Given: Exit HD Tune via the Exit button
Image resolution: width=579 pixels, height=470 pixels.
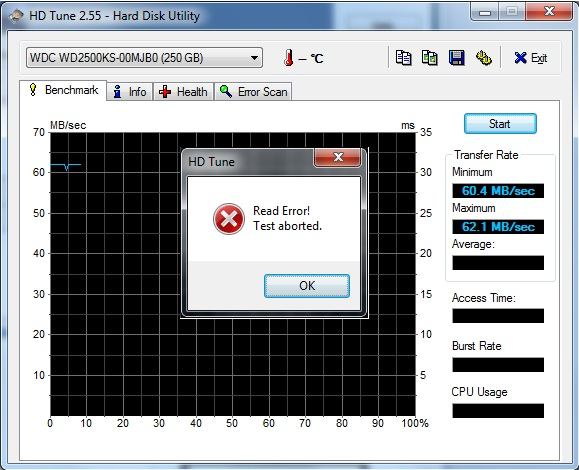Looking at the screenshot, I should click(530, 58).
